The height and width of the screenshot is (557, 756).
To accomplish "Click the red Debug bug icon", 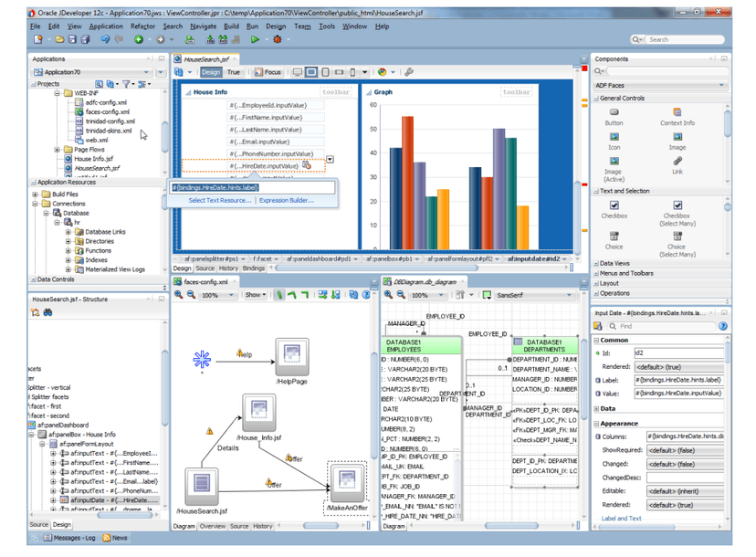I will tap(278, 39).
